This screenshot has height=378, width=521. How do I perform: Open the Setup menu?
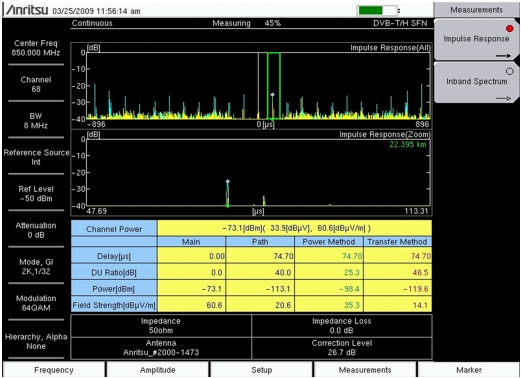pos(261,370)
